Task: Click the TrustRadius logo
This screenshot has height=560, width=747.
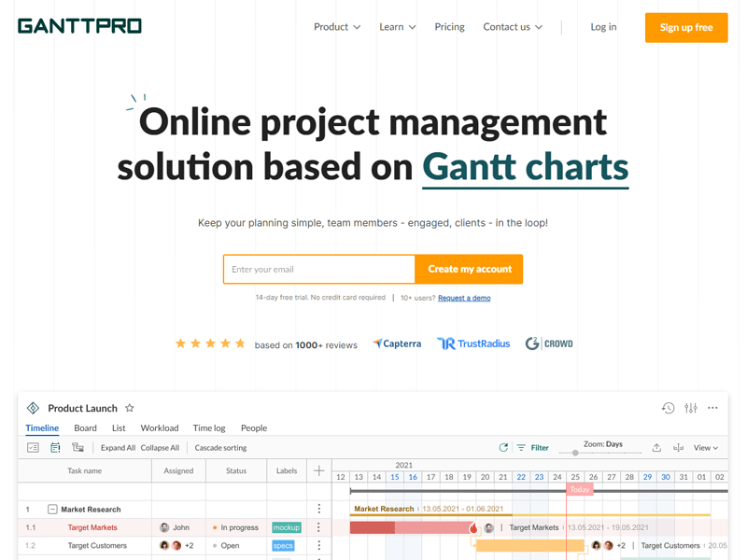Action: (x=473, y=343)
